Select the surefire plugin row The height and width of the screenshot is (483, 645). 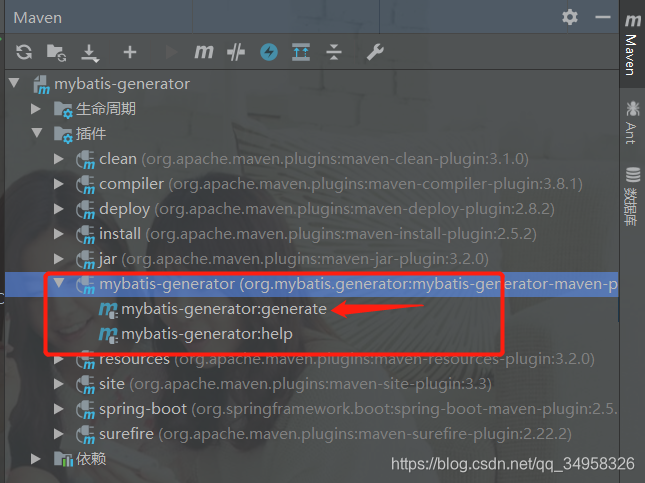311,434
